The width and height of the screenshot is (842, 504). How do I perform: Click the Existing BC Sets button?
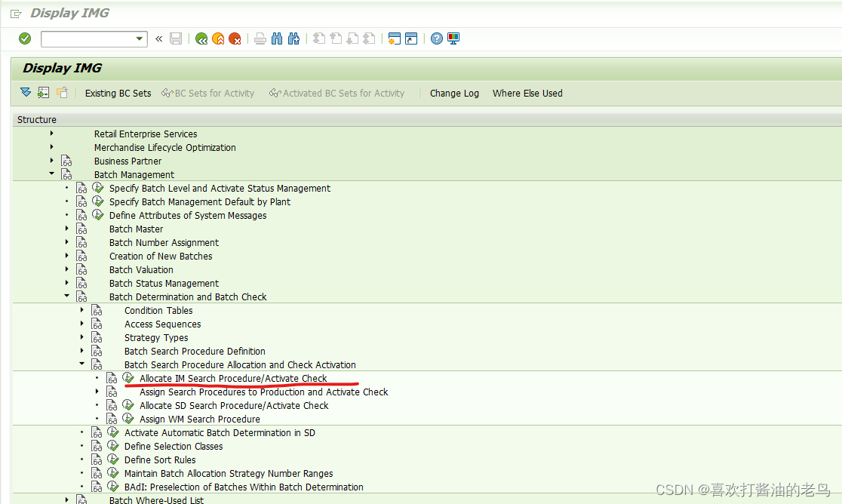pos(118,93)
